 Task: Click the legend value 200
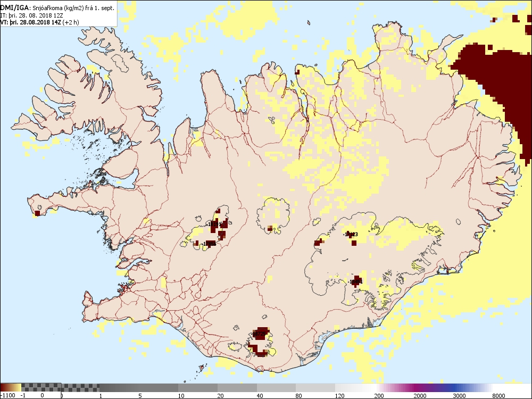pos(379,396)
